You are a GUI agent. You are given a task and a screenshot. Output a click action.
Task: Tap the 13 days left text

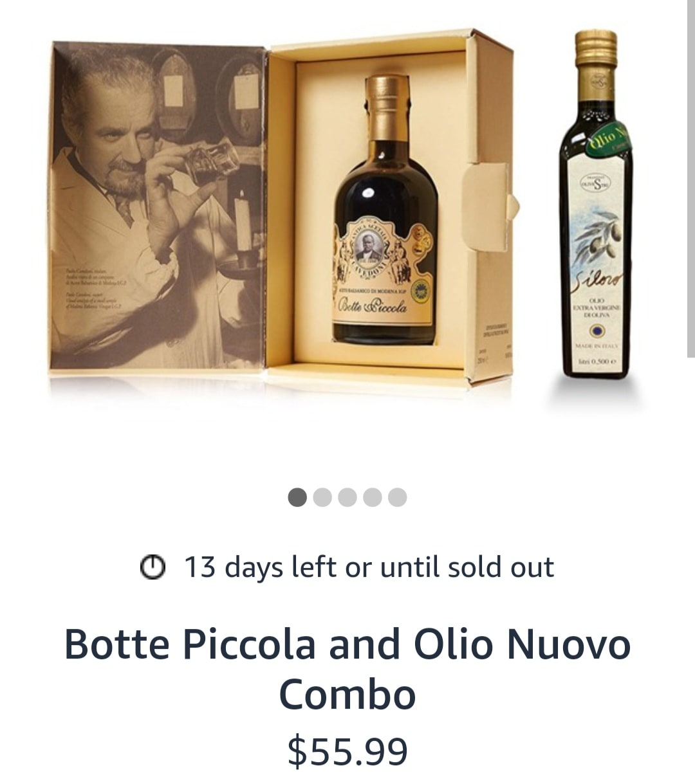pyautogui.click(x=369, y=567)
